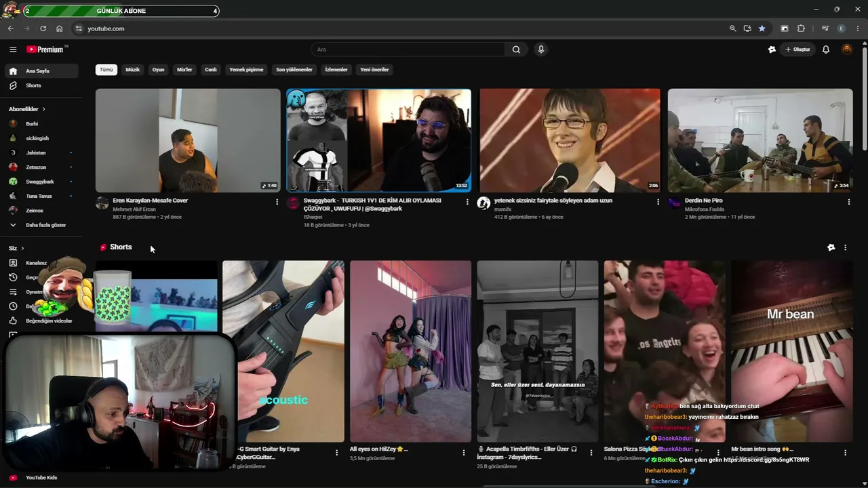
Task: Click the Derdin Ne Piro video title
Action: [704, 201]
